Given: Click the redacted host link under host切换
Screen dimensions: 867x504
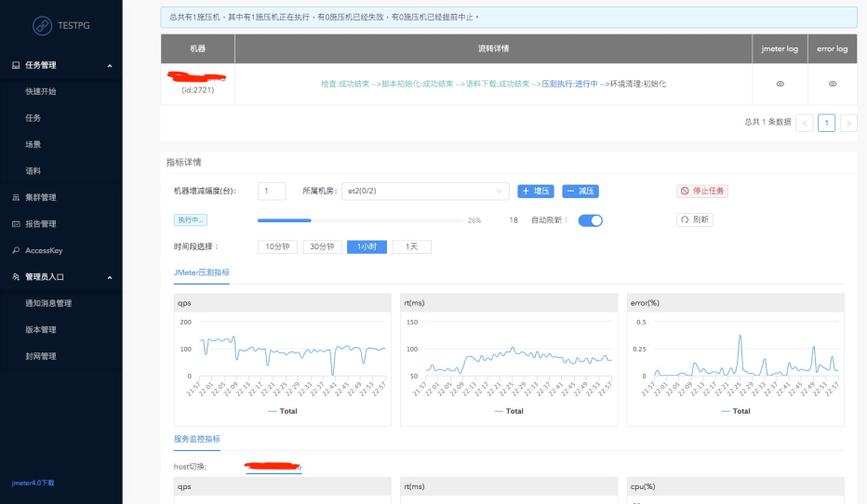Looking at the screenshot, I should point(273,467).
